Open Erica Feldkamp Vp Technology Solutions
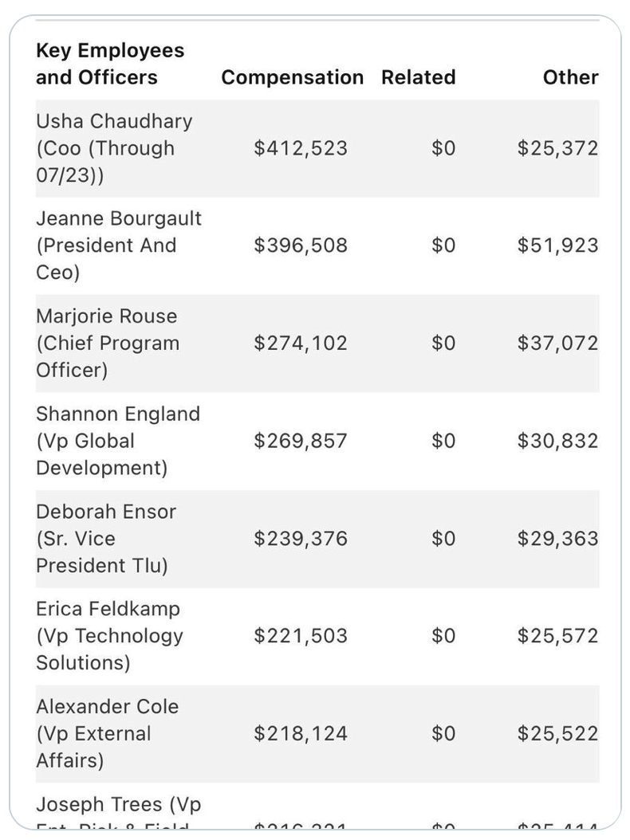Screen dimensions: 630x840 coord(109,636)
